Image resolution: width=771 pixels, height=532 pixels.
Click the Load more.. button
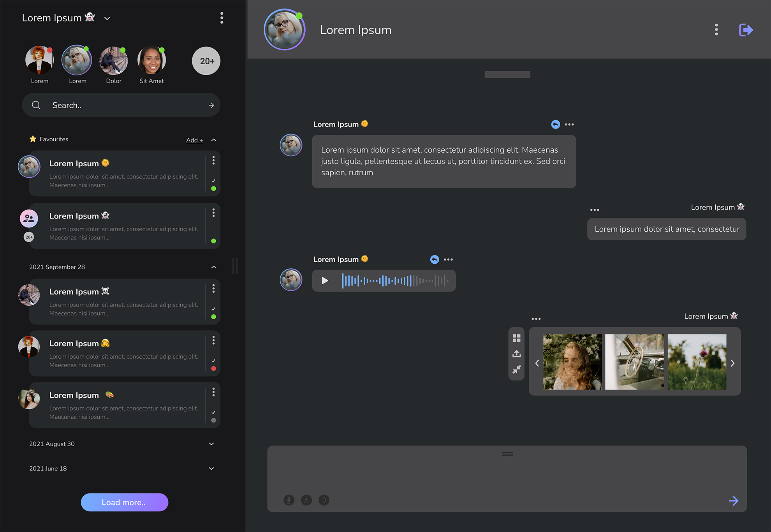coord(125,502)
